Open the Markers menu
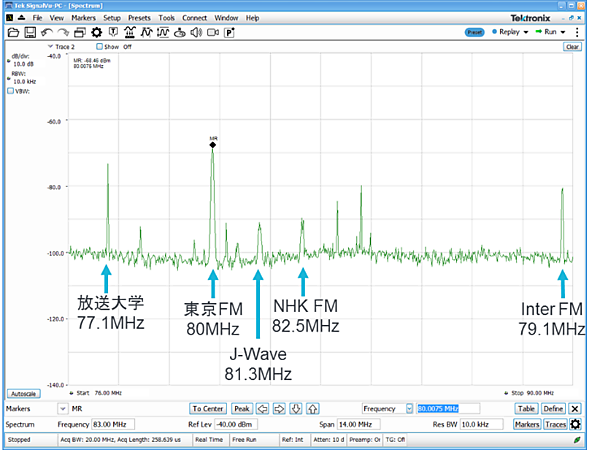The width and height of the screenshot is (600, 450). tap(81, 18)
